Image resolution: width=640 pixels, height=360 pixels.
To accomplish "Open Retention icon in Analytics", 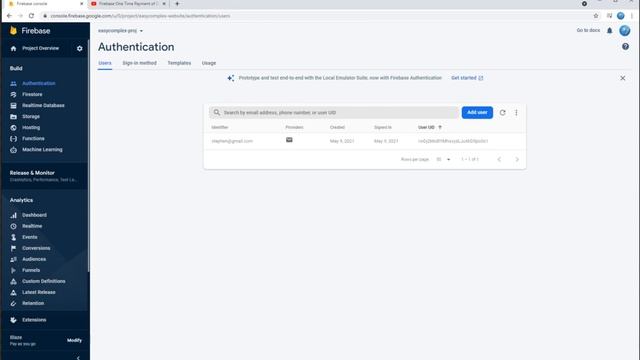I will point(13,303).
